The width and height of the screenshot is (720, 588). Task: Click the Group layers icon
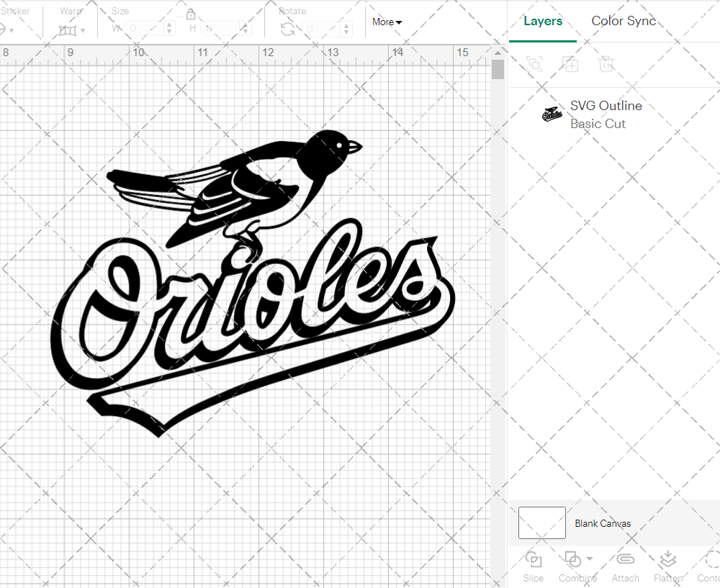tap(534, 64)
